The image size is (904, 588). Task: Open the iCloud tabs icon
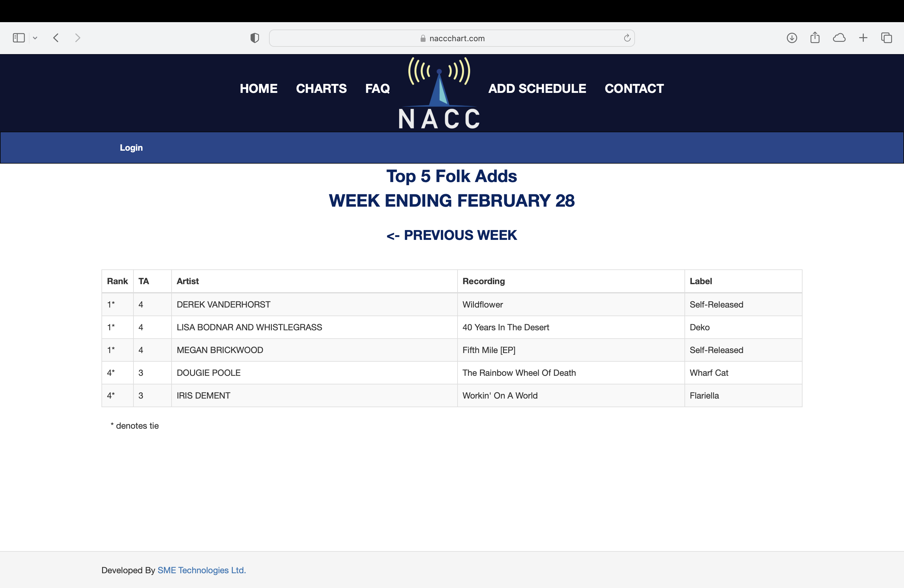pos(839,38)
